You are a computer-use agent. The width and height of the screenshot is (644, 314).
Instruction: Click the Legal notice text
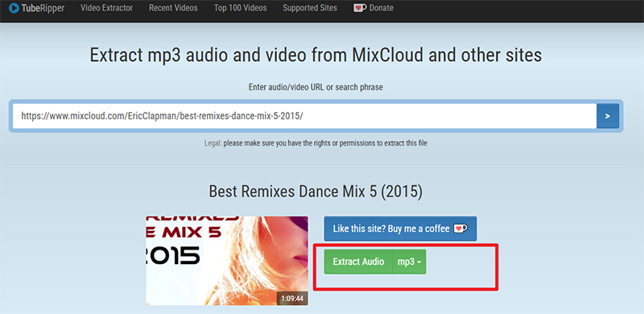316,143
